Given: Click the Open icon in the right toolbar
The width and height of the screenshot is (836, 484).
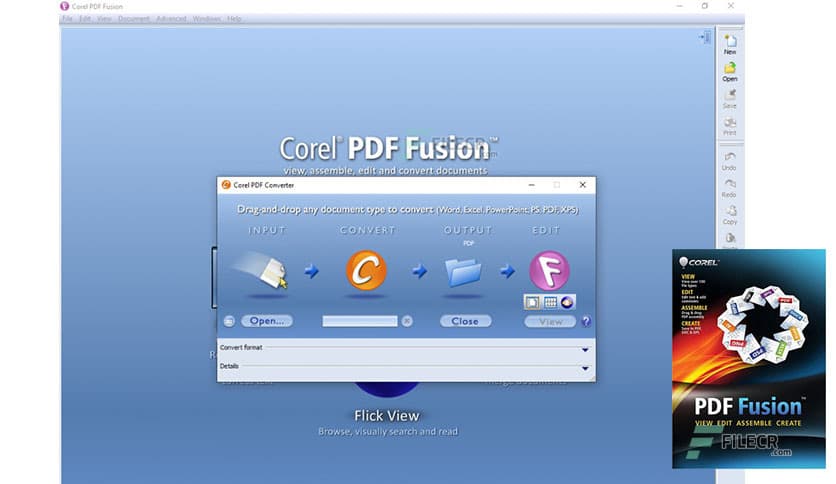Looking at the screenshot, I should (729, 68).
